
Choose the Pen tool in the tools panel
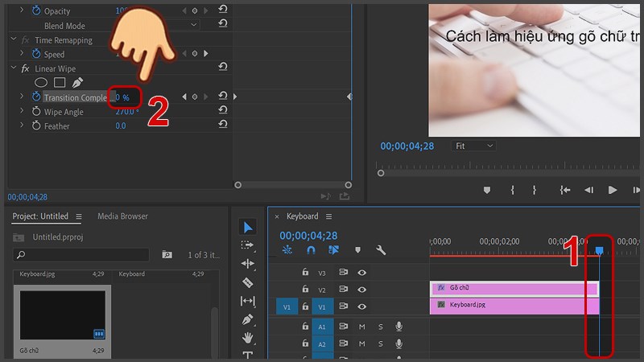[248, 319]
